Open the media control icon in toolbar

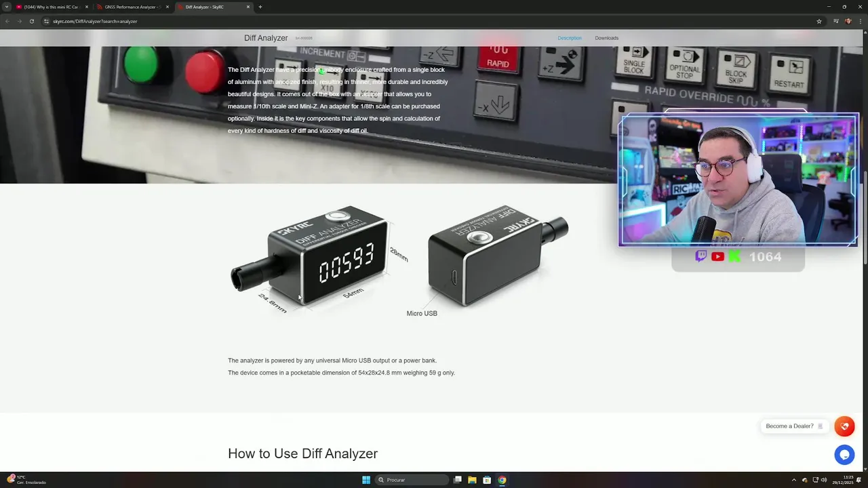click(x=836, y=21)
